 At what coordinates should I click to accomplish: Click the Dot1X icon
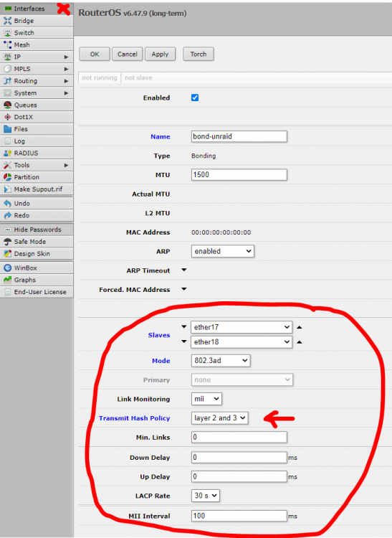pyautogui.click(x=8, y=117)
